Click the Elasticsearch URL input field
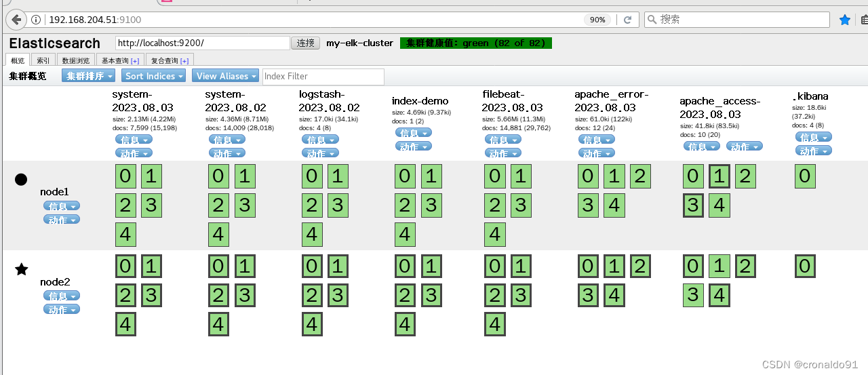The height and width of the screenshot is (375, 868). [x=203, y=43]
